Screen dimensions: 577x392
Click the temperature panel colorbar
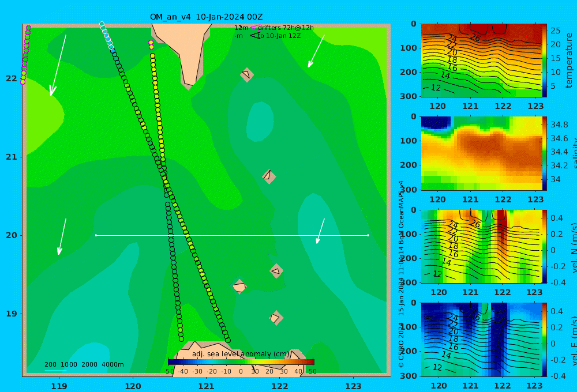pos(545,61)
